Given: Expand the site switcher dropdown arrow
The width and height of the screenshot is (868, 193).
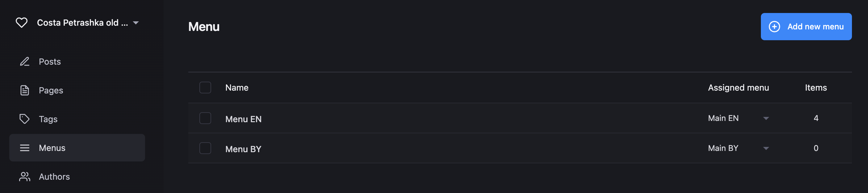Looking at the screenshot, I should (136, 23).
